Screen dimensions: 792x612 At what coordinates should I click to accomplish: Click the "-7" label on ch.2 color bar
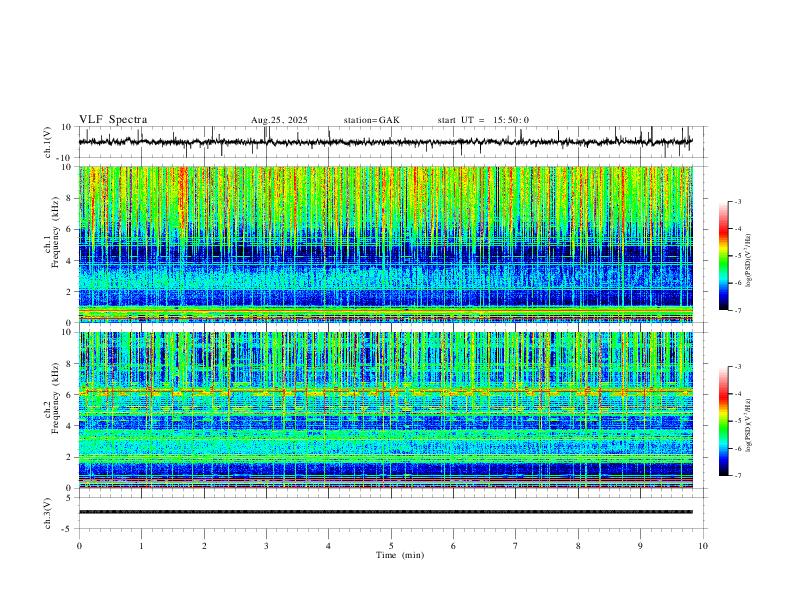737,475
